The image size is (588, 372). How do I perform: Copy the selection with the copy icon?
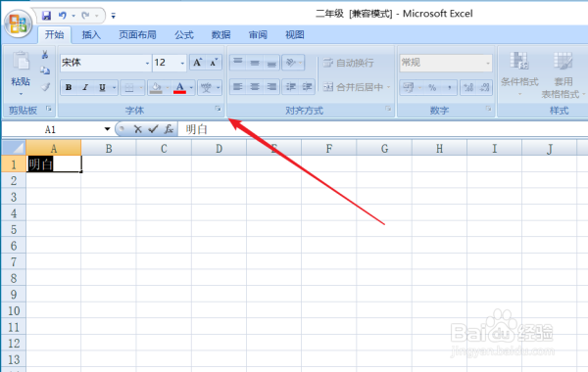tap(45, 70)
